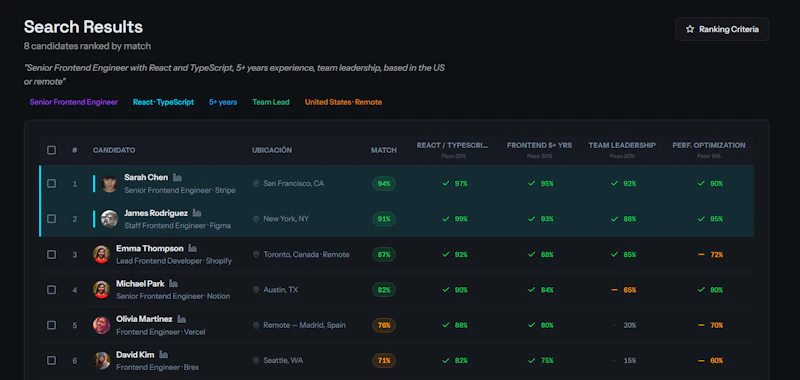Screen dimensions: 800x380
Task: Click Emma Thompson's avatar photo
Action: pos(101,254)
